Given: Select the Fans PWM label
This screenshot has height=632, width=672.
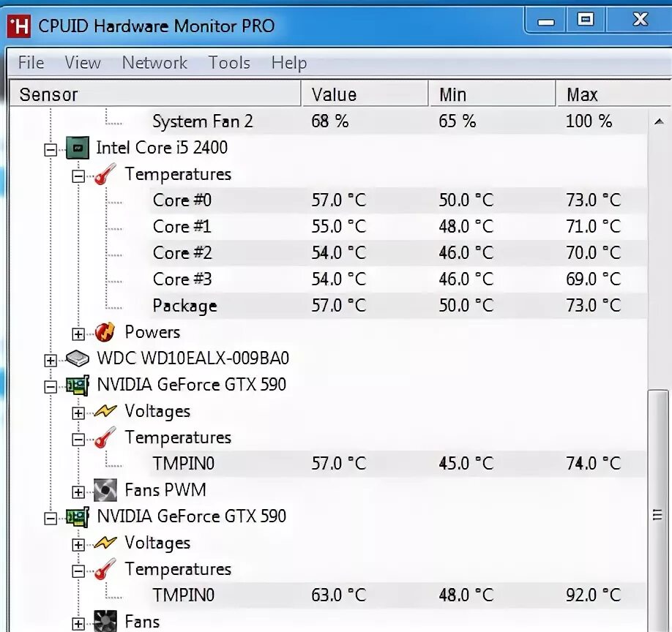Looking at the screenshot, I should 165,490.
